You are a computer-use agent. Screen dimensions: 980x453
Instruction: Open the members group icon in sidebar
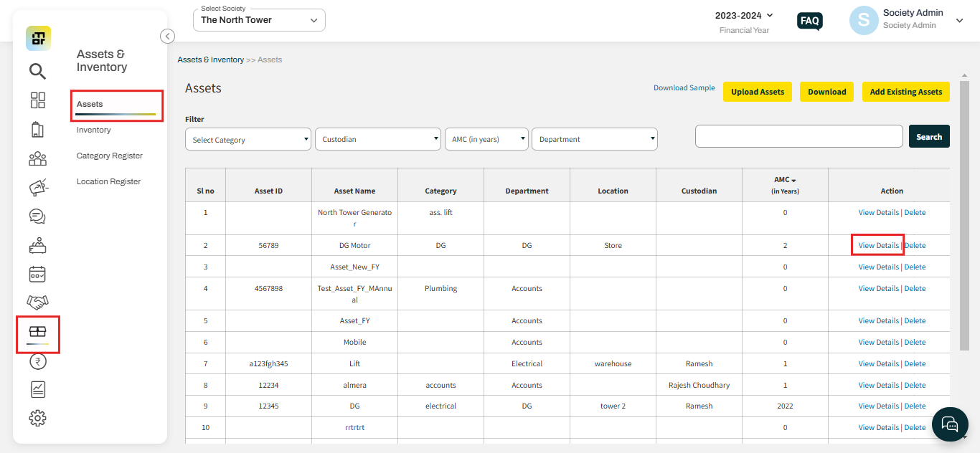coord(37,158)
